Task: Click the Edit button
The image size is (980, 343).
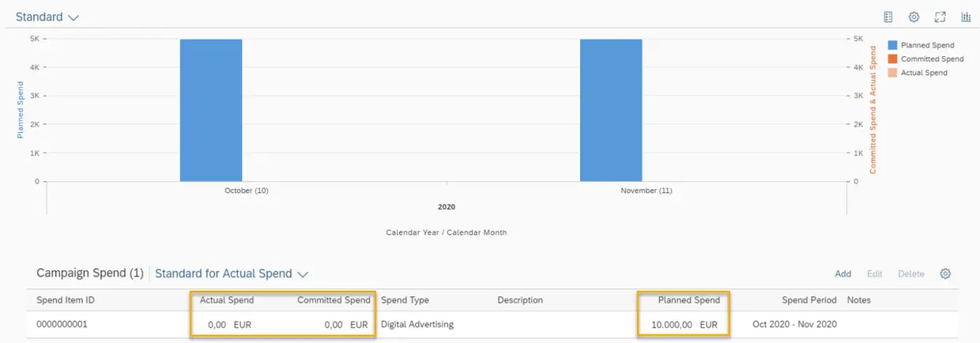Action: 874,273
